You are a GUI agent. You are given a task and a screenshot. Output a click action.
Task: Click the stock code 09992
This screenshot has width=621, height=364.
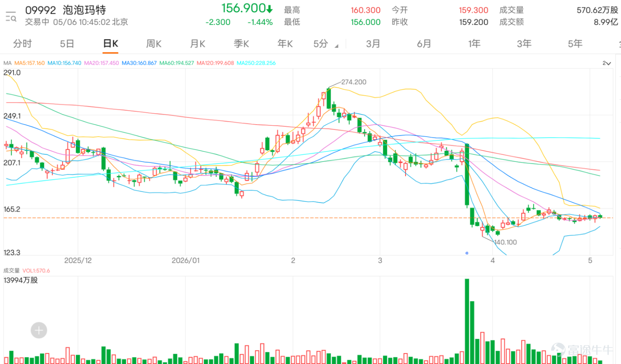click(41, 10)
